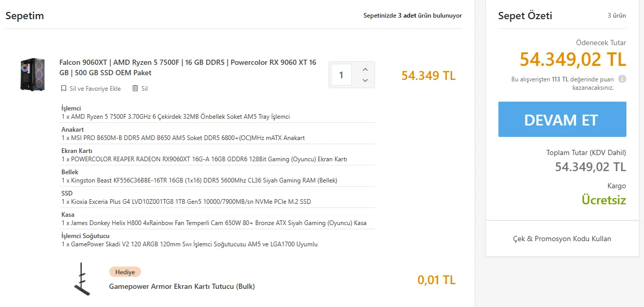This screenshot has width=644, height=307.
Task: Decrease quantity with the down chevron
Action: [x=365, y=80]
